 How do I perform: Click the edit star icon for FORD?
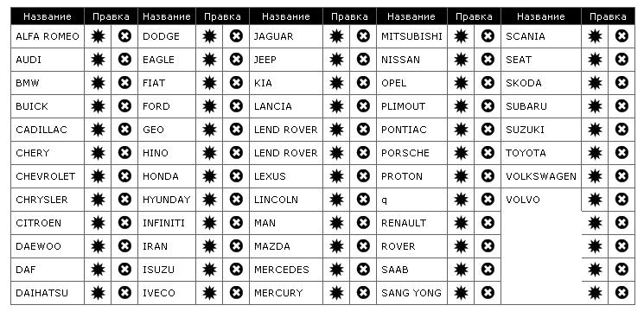209,106
